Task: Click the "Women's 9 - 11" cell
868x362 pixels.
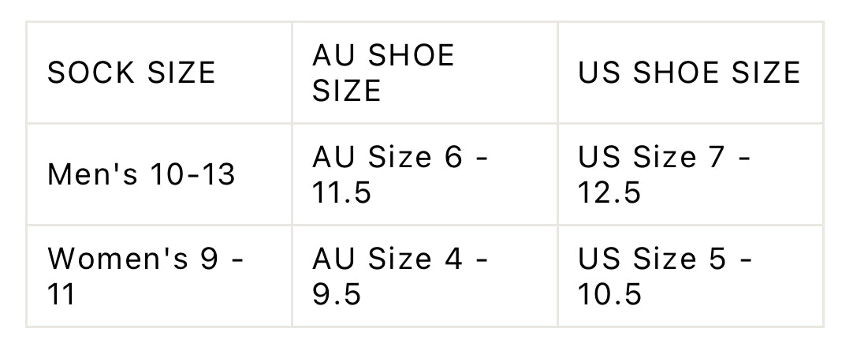Action: pos(146,276)
